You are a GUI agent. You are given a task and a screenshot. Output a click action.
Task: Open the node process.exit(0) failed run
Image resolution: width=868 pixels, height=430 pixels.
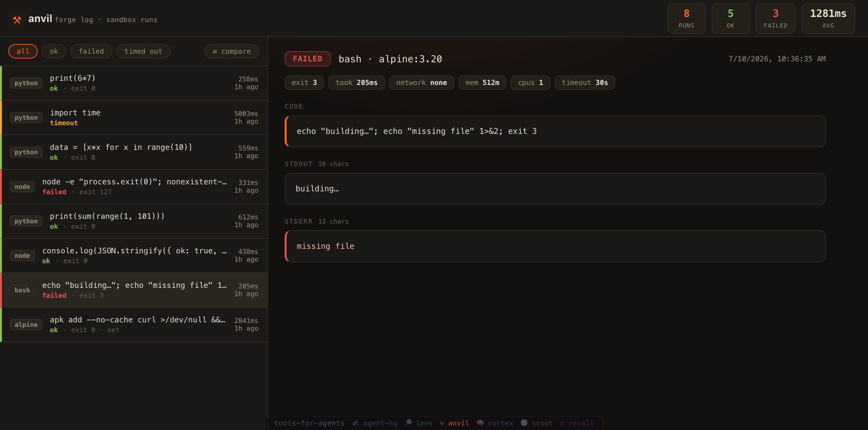[x=134, y=187]
